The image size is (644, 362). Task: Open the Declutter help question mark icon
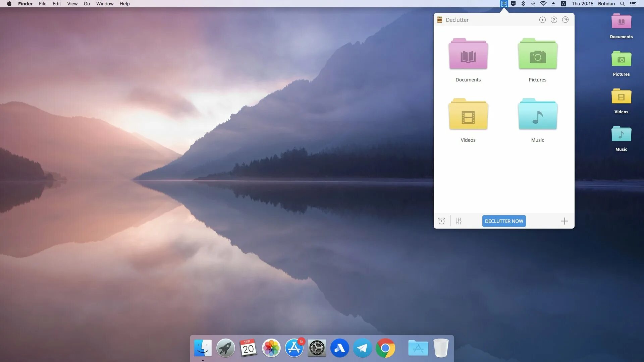click(554, 20)
